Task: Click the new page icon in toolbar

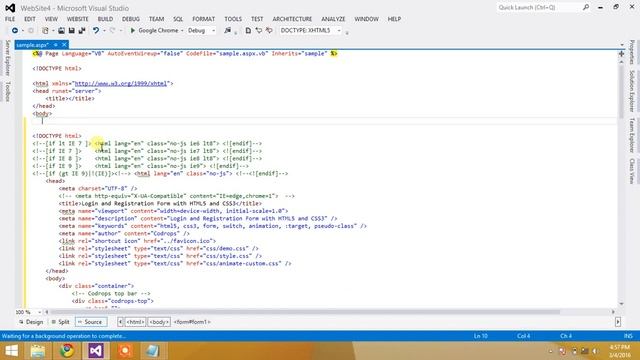Action: [x=248, y=31]
